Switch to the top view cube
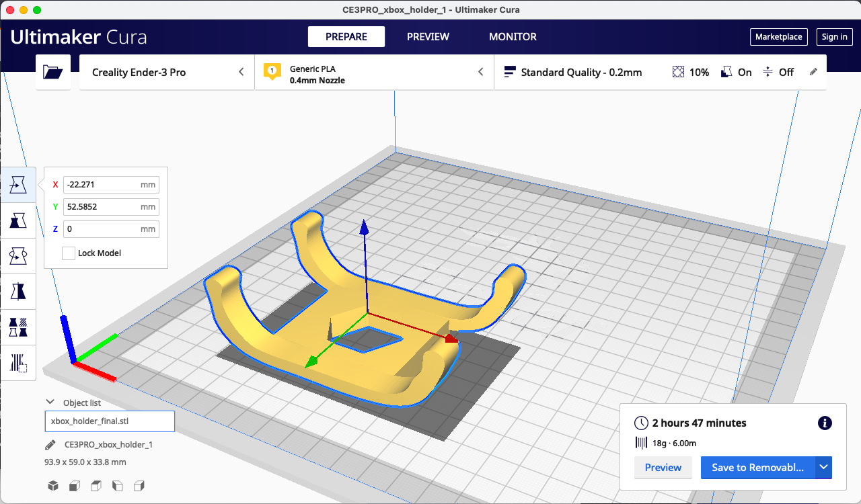This screenshot has width=861, height=504. [x=96, y=486]
